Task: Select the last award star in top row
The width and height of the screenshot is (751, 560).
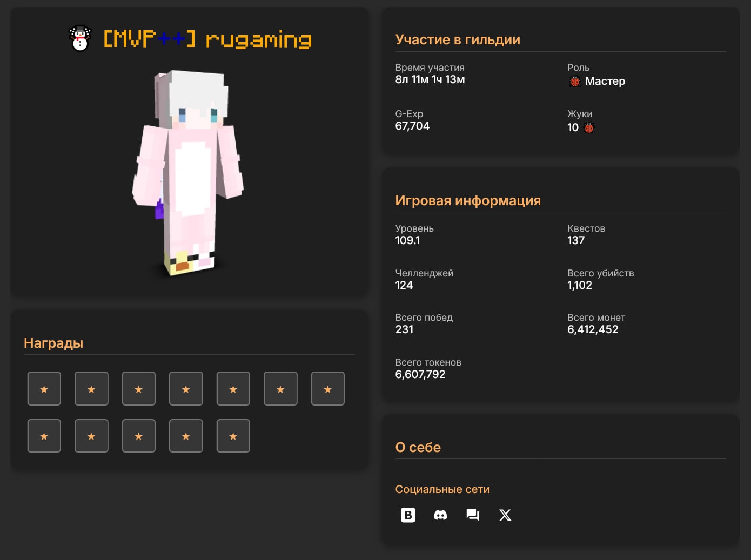Action: pos(327,389)
